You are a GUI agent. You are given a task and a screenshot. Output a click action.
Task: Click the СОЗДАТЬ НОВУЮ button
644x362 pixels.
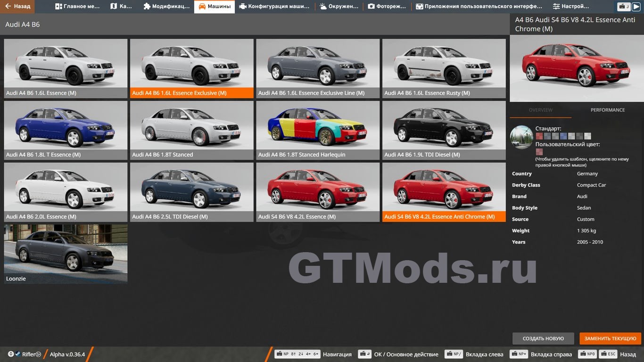pyautogui.click(x=543, y=338)
